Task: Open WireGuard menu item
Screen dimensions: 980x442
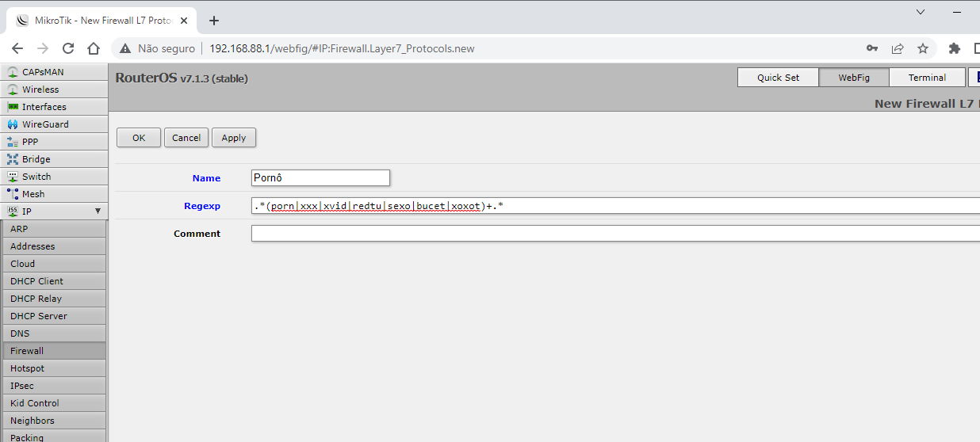Action: point(54,124)
